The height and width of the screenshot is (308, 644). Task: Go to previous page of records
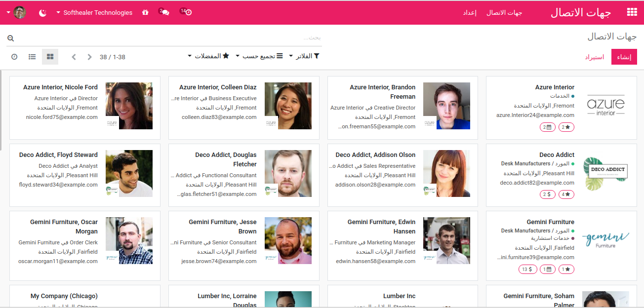[x=74, y=57]
